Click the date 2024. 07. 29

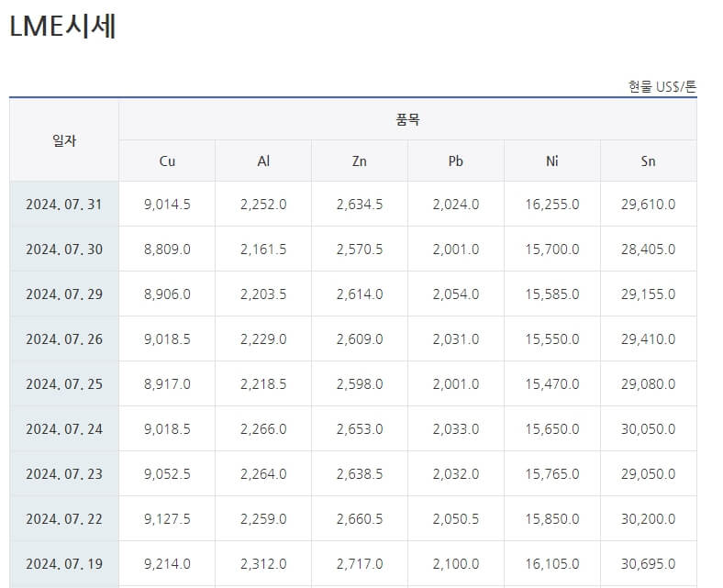pyautogui.click(x=64, y=294)
